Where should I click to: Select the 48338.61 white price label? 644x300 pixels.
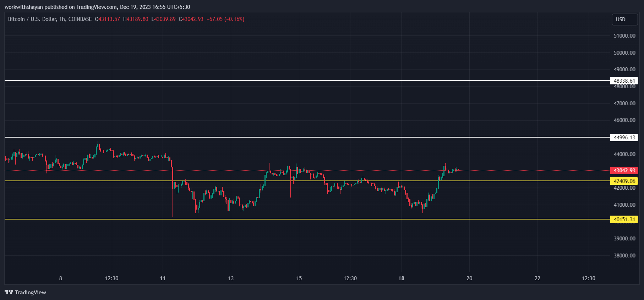pos(624,81)
